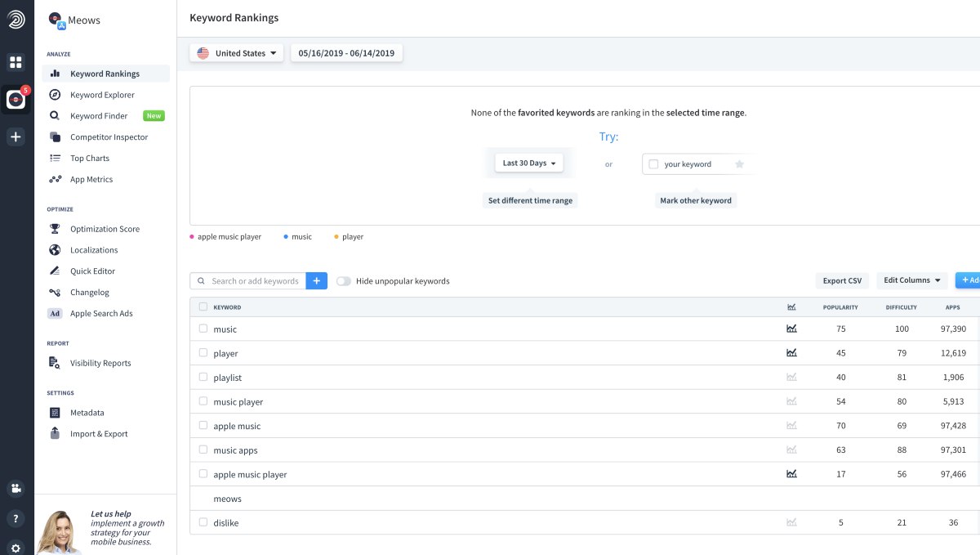Click the Optimization Score trophy icon
Image resolution: width=980 pixels, height=555 pixels.
click(55, 229)
